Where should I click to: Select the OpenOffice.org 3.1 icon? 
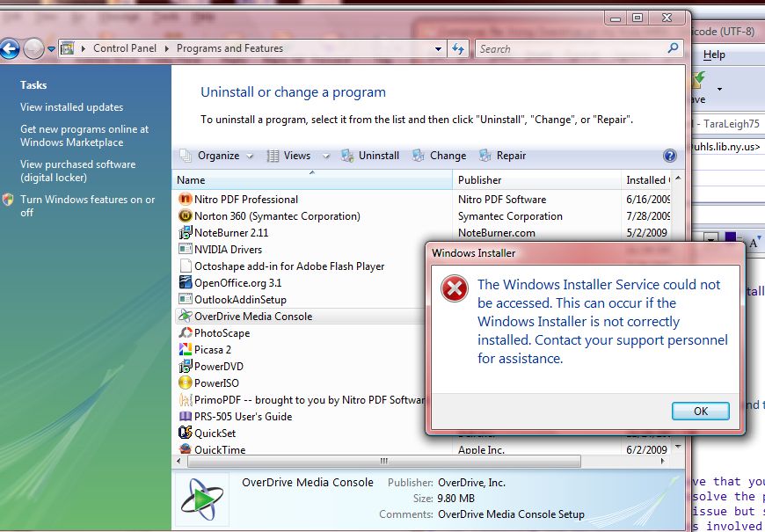tap(186, 282)
